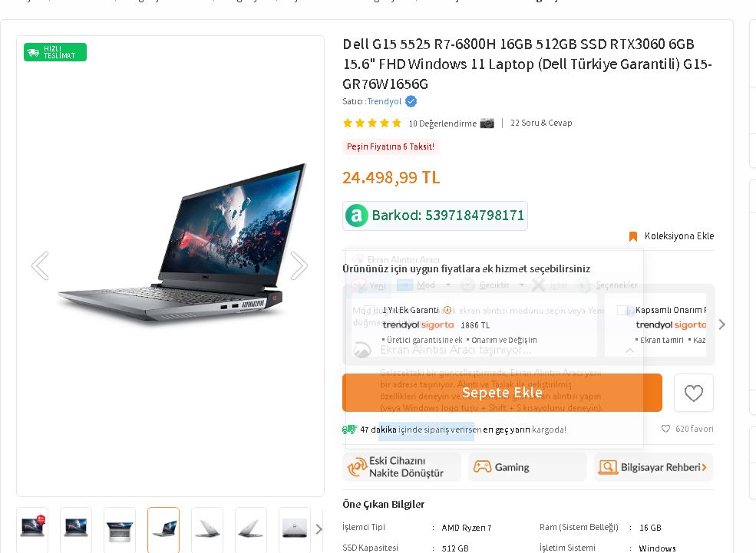Expand more insurance options with right chevron
The image size is (756, 553).
coord(721,324)
